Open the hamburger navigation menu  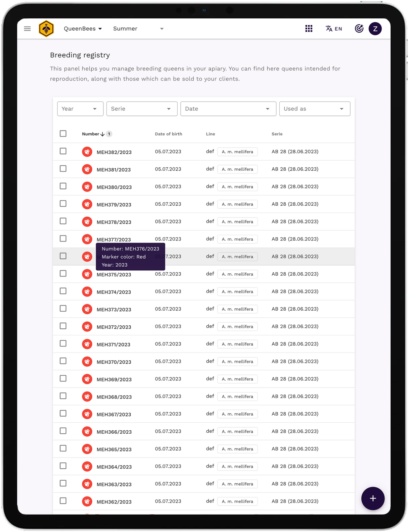[x=28, y=29]
